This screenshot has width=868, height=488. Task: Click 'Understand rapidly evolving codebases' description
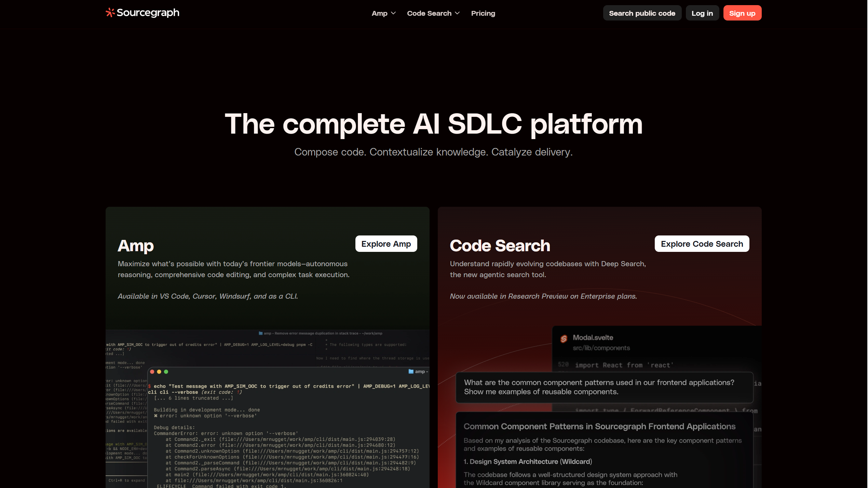coord(547,269)
